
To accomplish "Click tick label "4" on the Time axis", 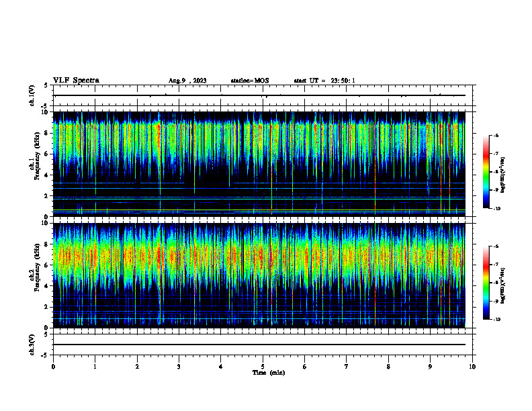I will pyautogui.click(x=221, y=367).
